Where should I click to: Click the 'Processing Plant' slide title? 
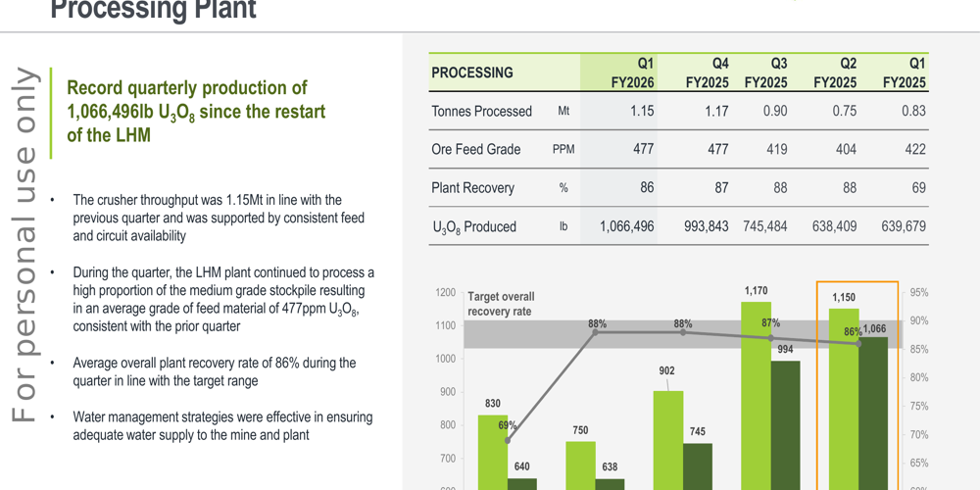(153, 11)
